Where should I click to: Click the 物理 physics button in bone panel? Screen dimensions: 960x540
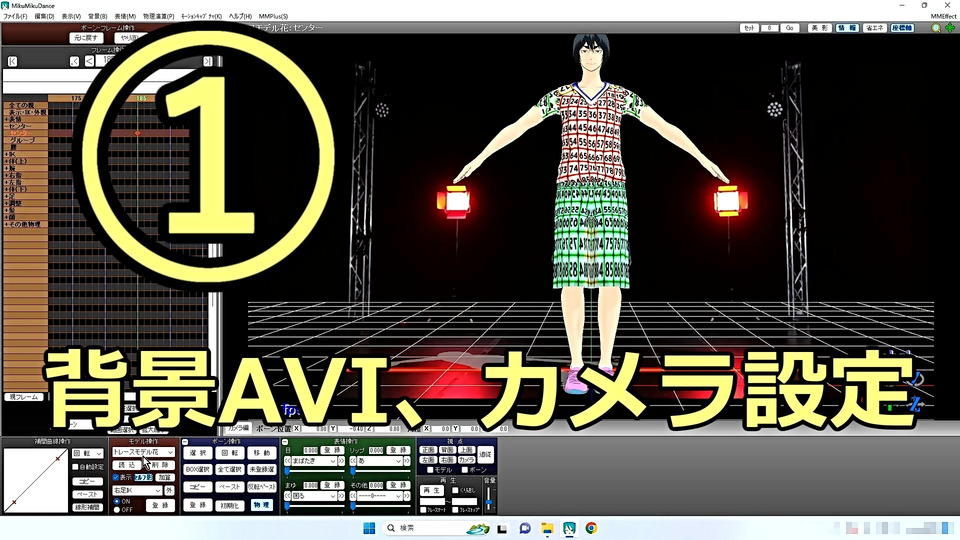coord(261,505)
